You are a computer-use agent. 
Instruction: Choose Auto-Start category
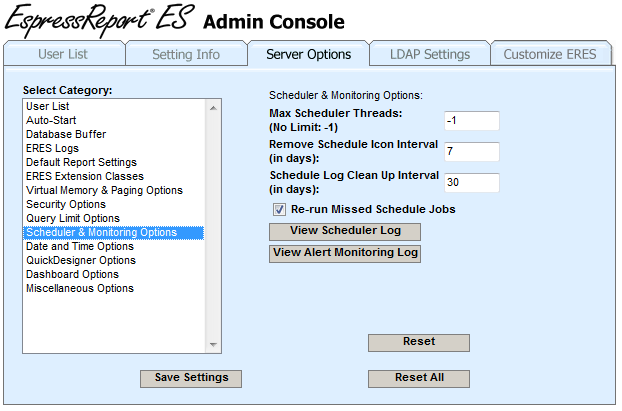(x=114, y=120)
